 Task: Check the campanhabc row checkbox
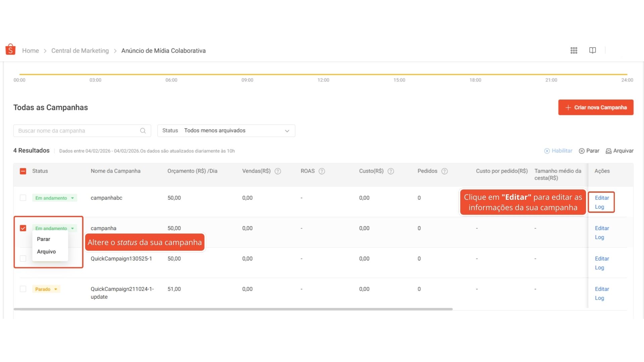click(23, 198)
